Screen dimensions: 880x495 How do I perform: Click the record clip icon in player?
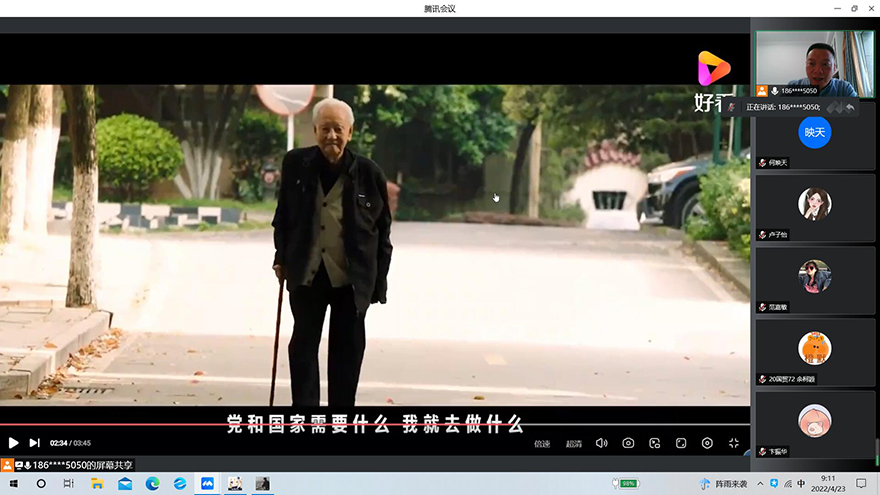click(x=654, y=443)
